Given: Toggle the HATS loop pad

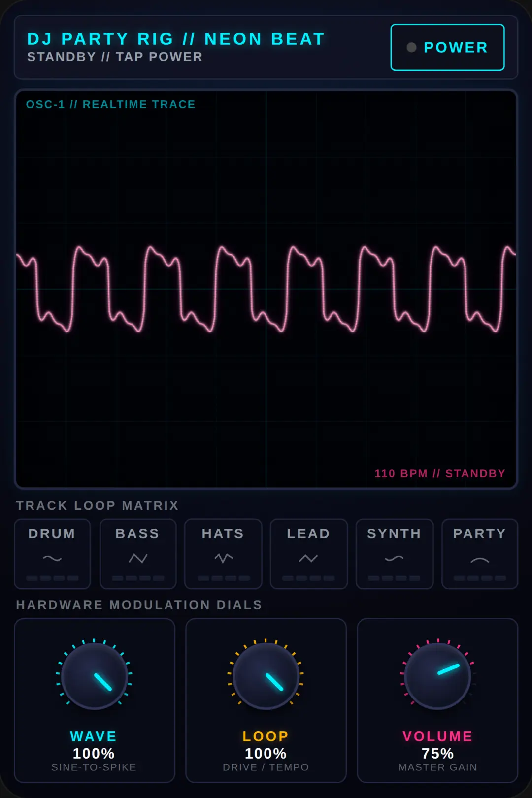Looking at the screenshot, I should (223, 554).
